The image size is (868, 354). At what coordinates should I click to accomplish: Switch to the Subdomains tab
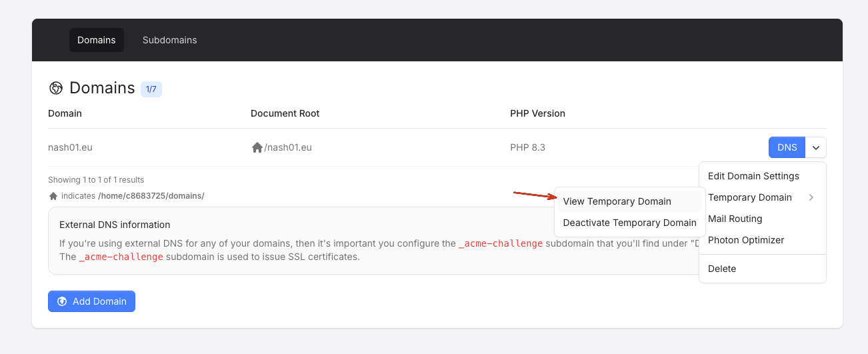click(169, 40)
